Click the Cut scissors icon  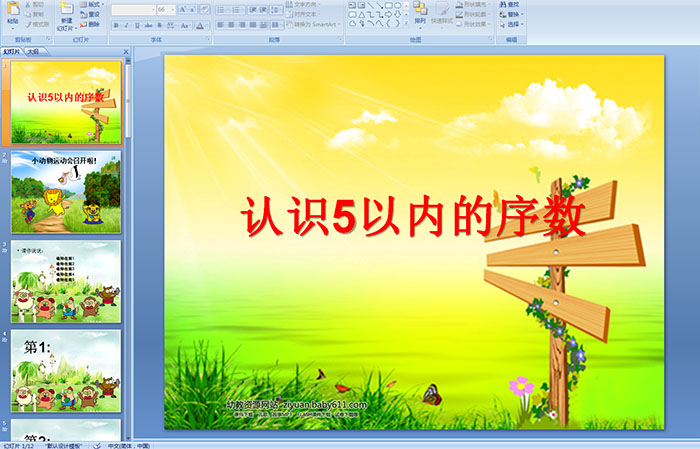tap(29, 5)
